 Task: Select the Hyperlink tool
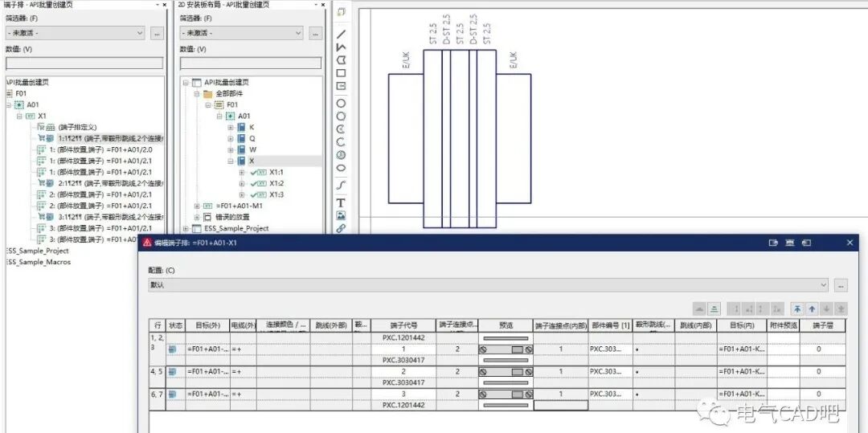(x=341, y=228)
